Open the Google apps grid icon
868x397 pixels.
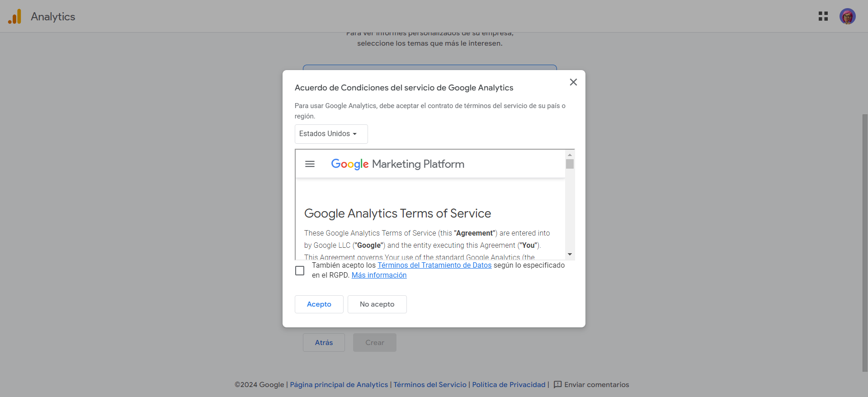coord(823,16)
